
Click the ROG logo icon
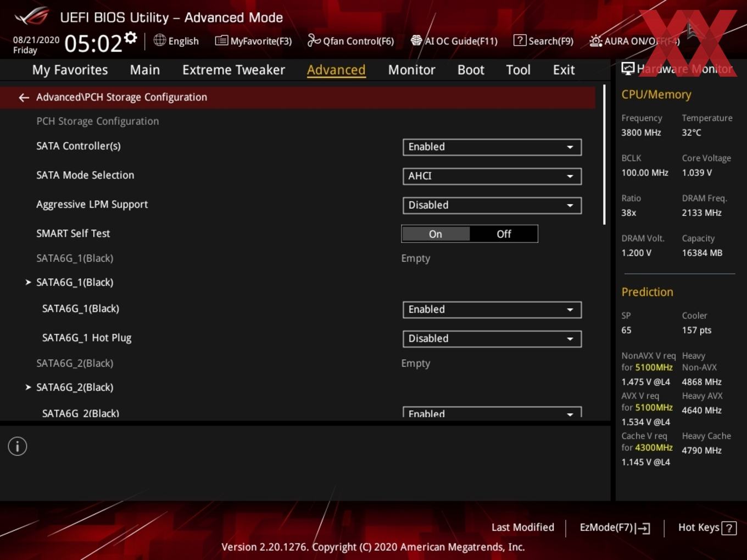click(x=32, y=16)
